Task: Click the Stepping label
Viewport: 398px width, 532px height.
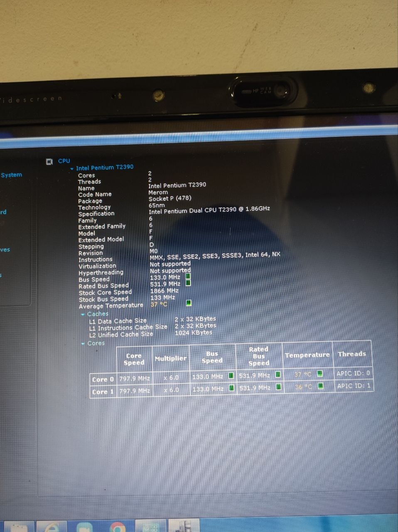Action: coord(91,246)
